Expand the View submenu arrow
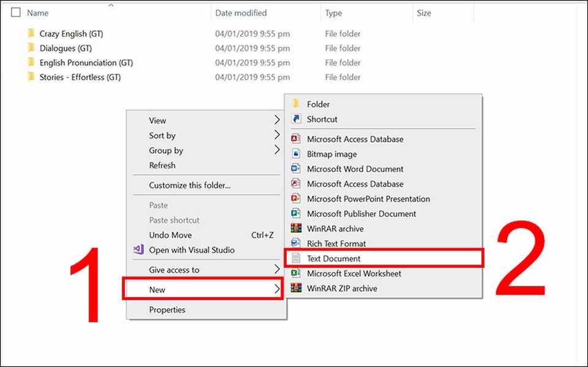 pyautogui.click(x=277, y=120)
